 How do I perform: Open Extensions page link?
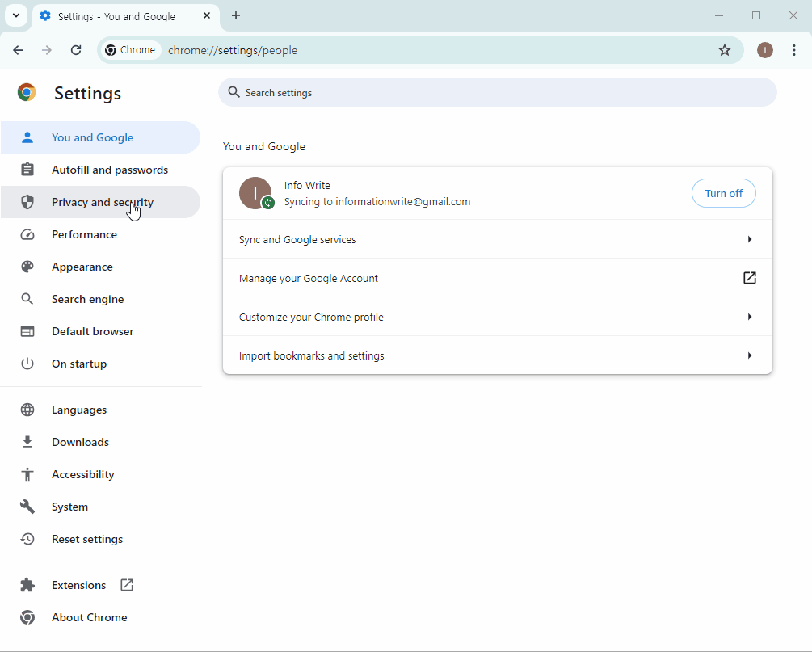click(100, 585)
